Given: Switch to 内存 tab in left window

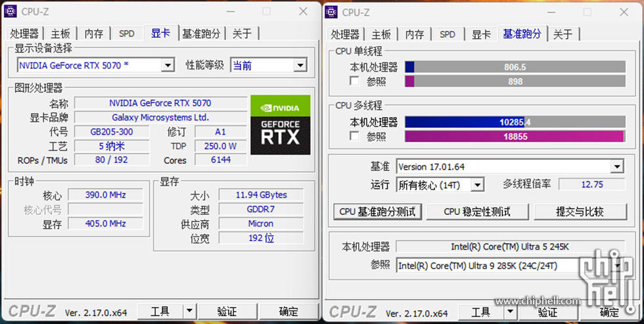Looking at the screenshot, I should click(94, 34).
